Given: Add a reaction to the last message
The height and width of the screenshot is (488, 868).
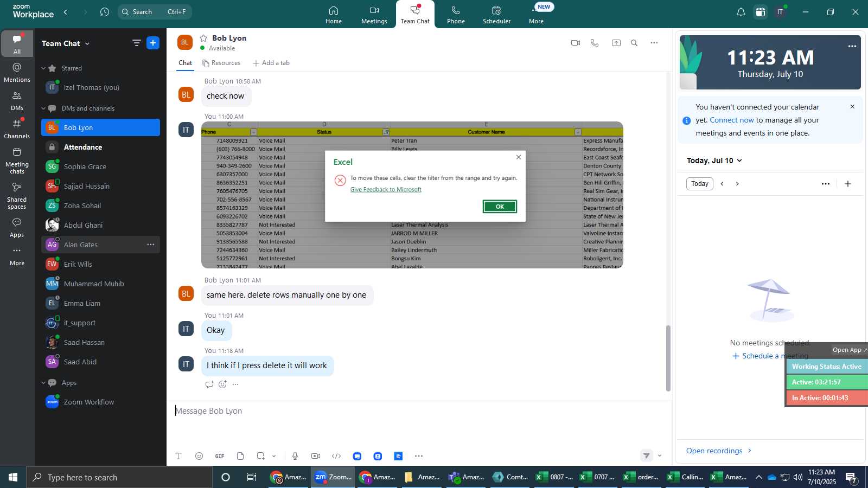Looking at the screenshot, I should pos(222,384).
